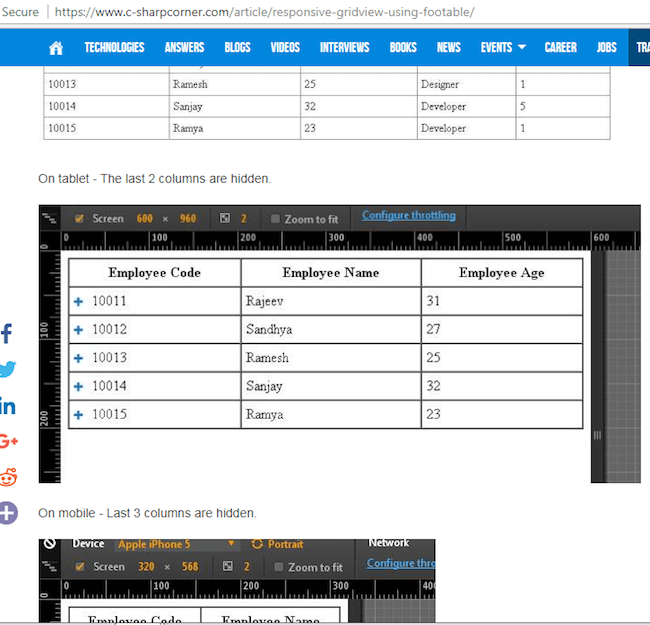Open the Interviews page
This screenshot has height=625, width=650.
click(x=344, y=47)
